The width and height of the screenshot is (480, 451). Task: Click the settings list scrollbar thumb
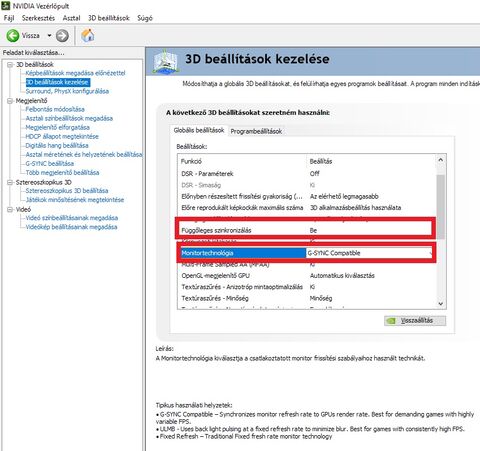click(x=441, y=206)
